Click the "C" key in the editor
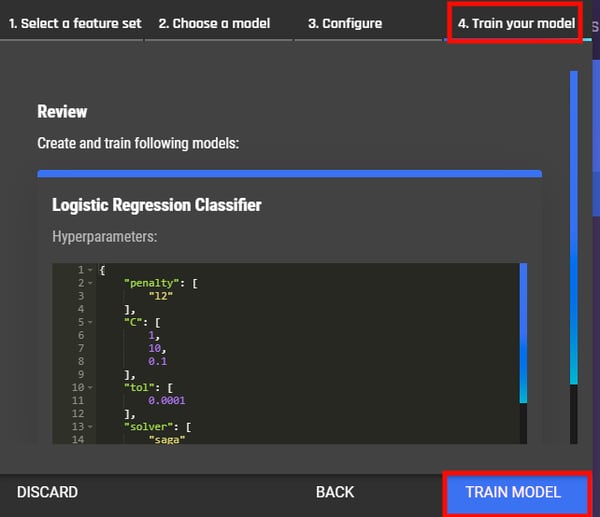Viewport: 600px width, 517px height. [133, 322]
